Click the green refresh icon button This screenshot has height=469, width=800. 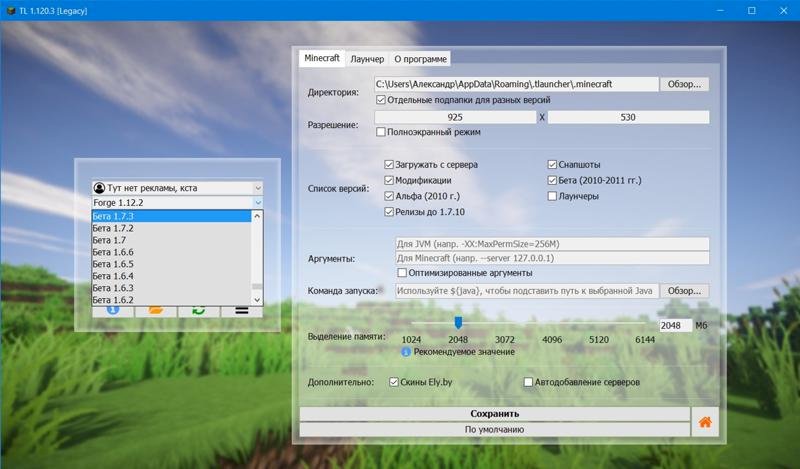(198, 311)
